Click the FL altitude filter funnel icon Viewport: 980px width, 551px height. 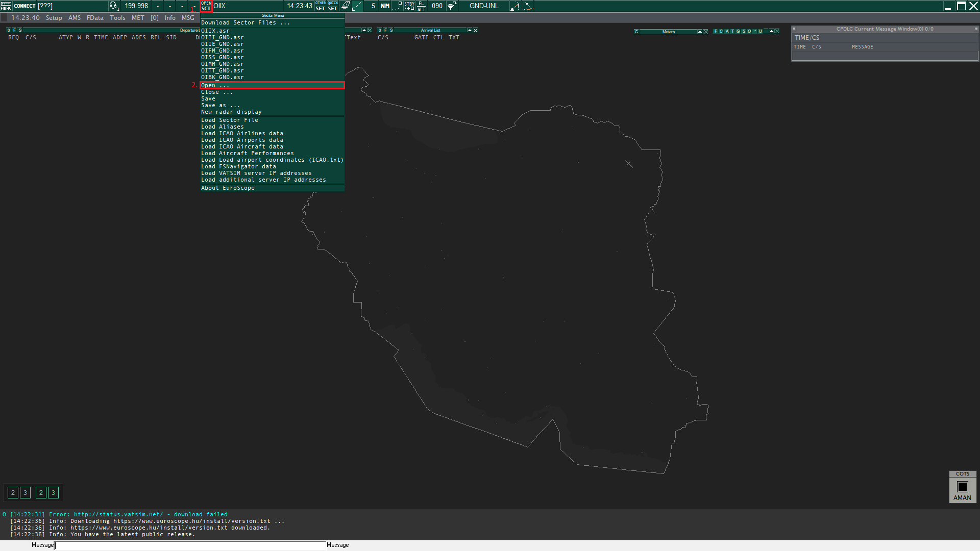(x=452, y=6)
